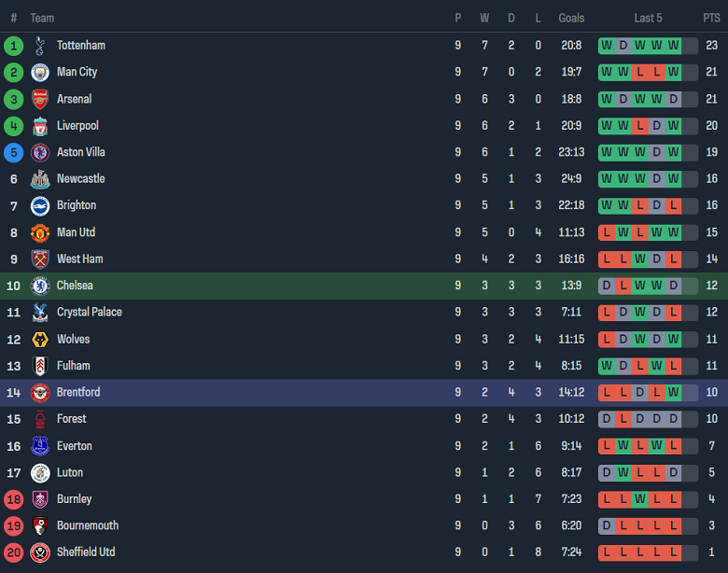
Task: Click the Team column header
Action: [42, 18]
